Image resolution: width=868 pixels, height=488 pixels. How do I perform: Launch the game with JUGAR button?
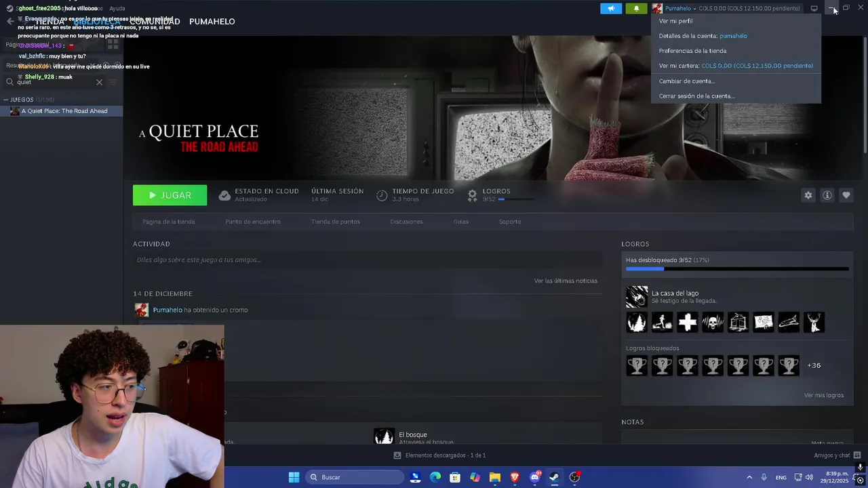tap(170, 195)
